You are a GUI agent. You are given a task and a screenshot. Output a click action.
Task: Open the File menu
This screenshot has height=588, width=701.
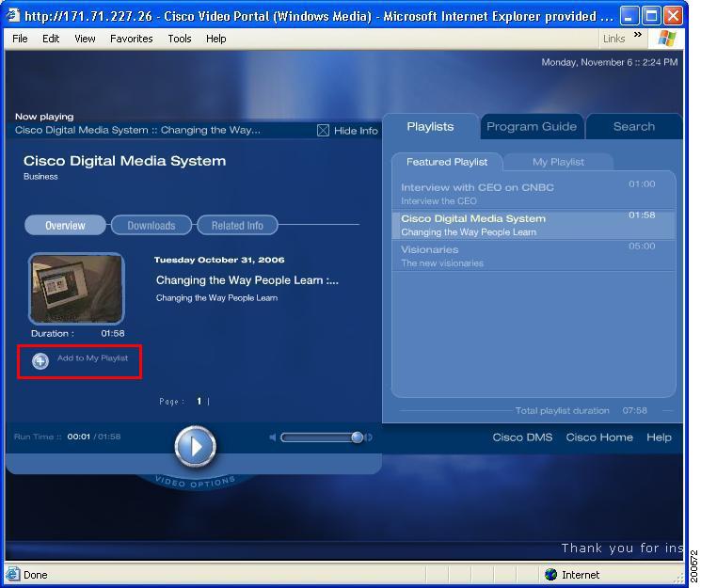tap(20, 39)
